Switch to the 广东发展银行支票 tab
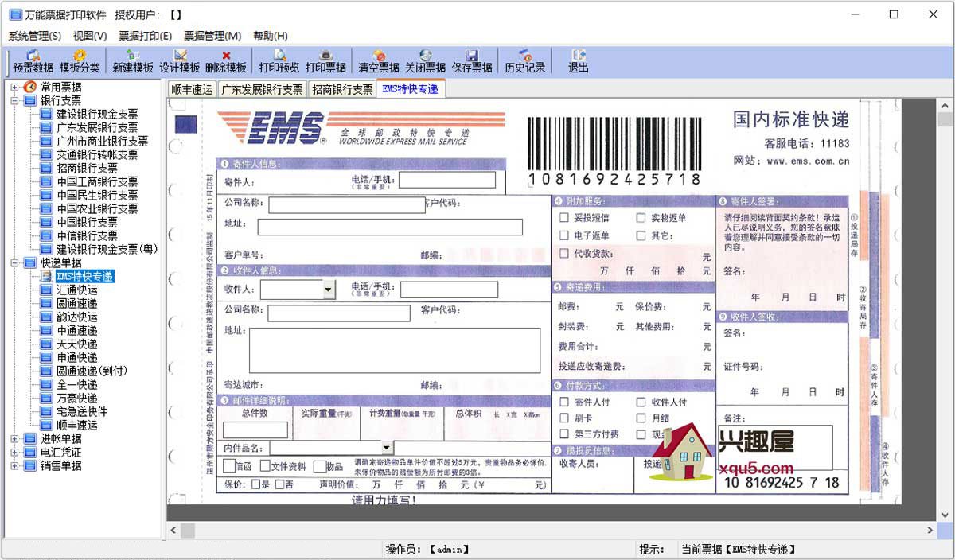The height and width of the screenshot is (560, 955). click(x=262, y=90)
